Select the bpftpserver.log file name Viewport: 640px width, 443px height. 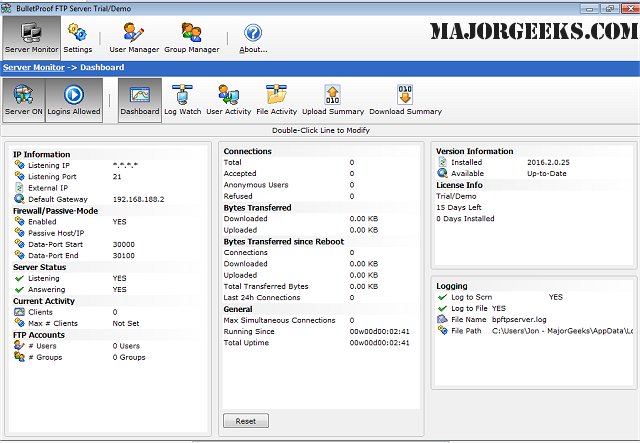point(519,319)
